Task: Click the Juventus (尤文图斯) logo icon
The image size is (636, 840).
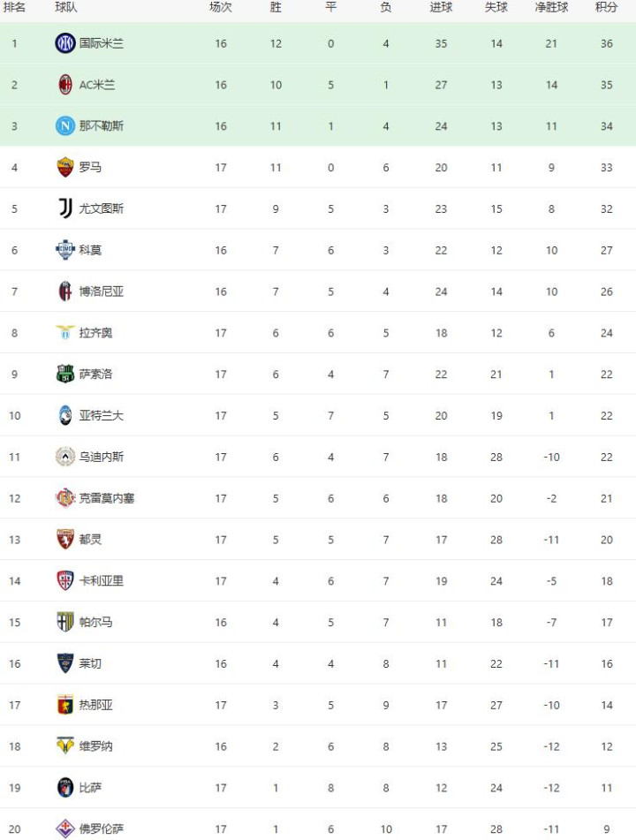Action: [65, 208]
